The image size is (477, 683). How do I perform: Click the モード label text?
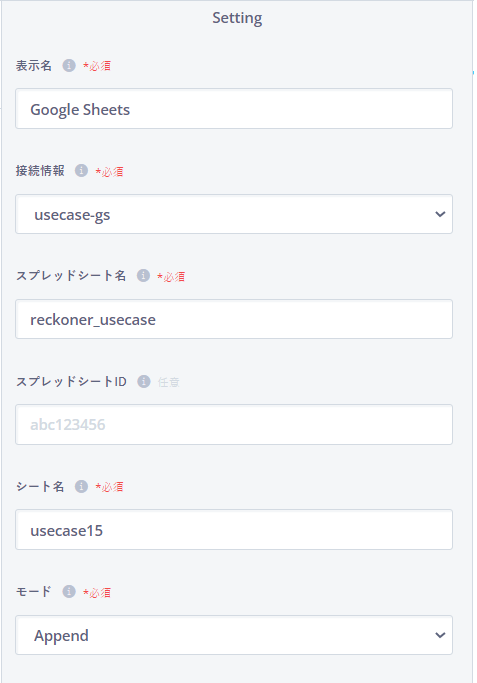(34, 592)
